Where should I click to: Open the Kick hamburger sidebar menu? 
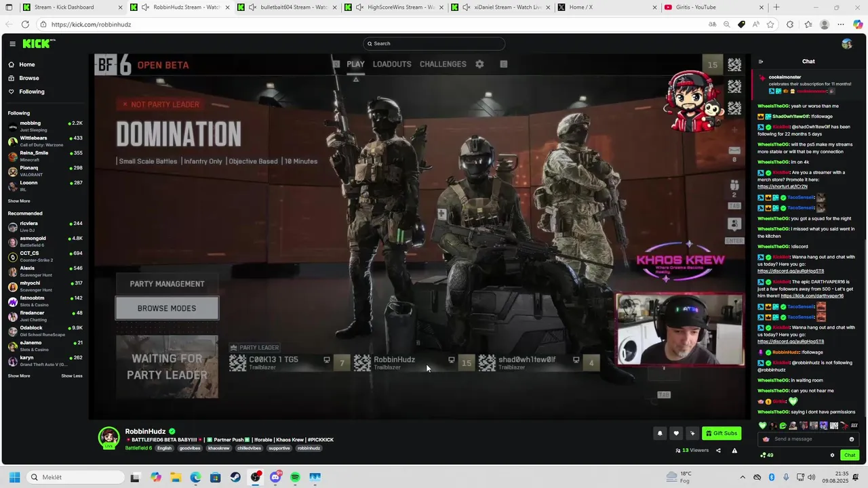(12, 43)
